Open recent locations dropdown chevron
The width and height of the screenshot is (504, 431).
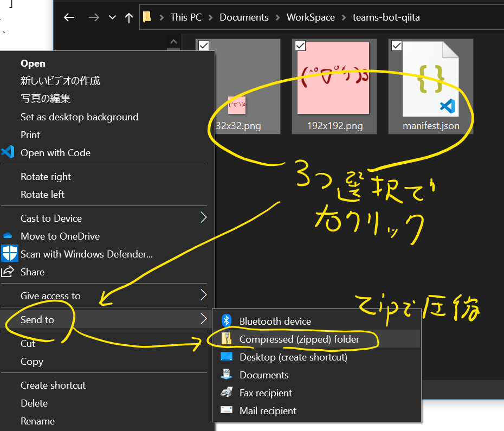point(112,17)
